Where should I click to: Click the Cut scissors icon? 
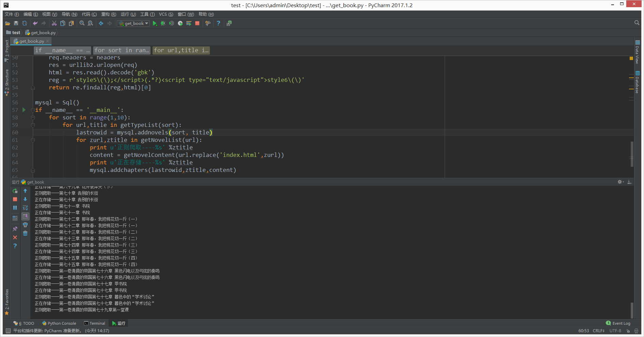(x=54, y=23)
